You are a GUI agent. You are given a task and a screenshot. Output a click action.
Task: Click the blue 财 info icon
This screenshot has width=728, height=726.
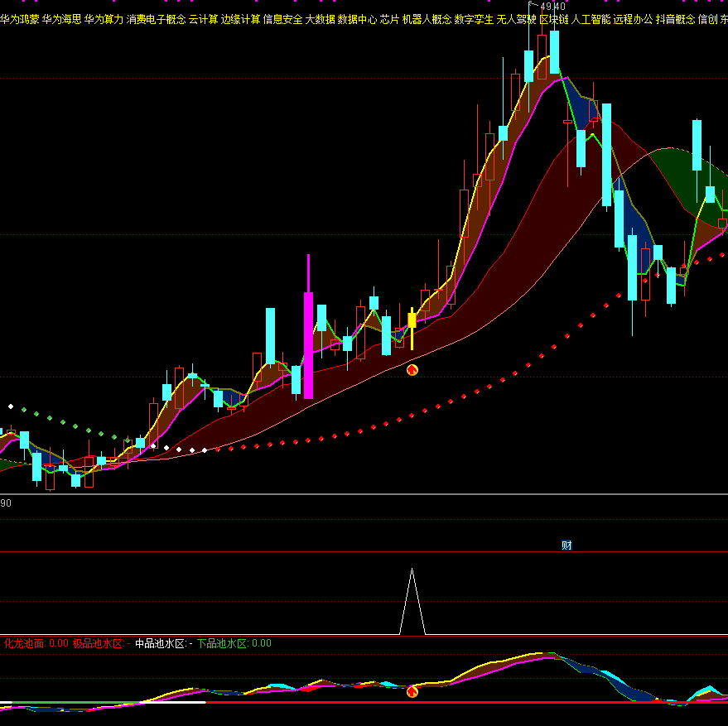[566, 545]
